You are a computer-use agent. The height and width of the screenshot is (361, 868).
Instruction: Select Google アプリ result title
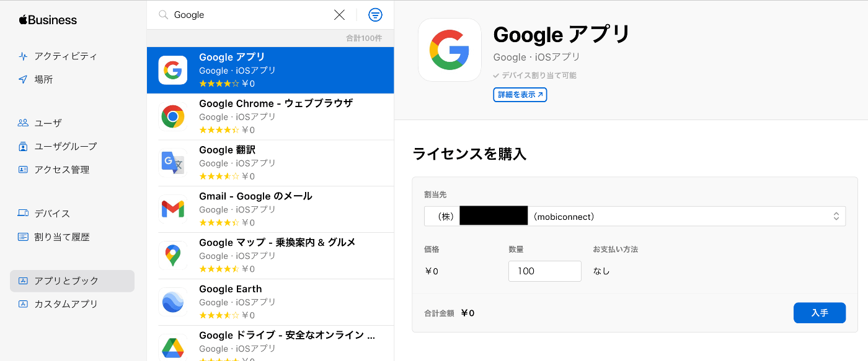(x=232, y=58)
